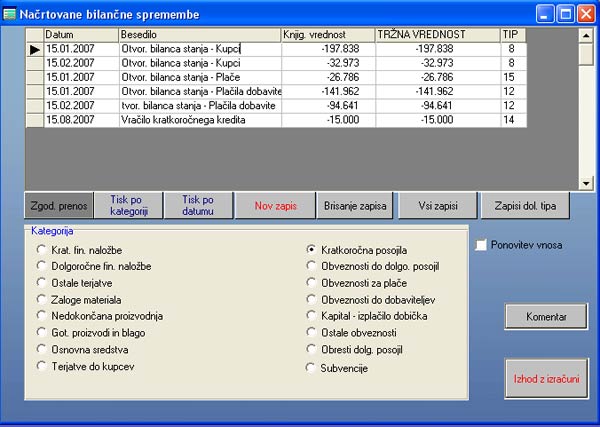The width and height of the screenshot is (600, 427).
Task: Click the Tisk po datumu button
Action: tap(198, 205)
